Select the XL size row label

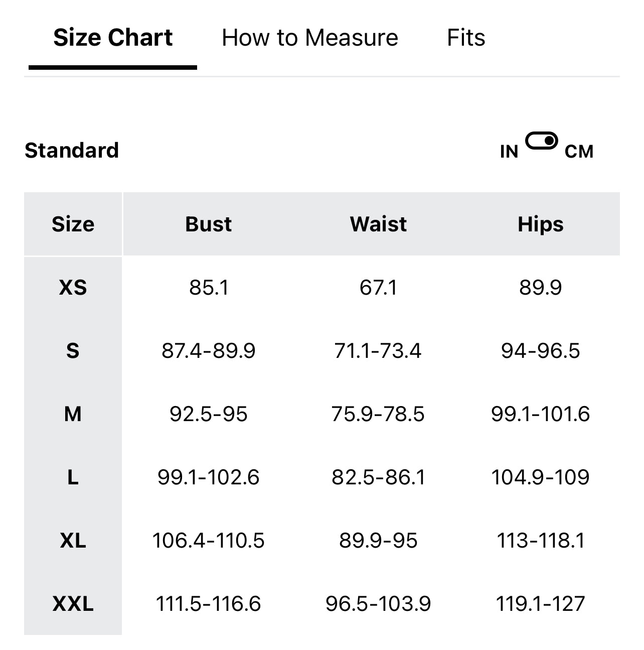pos(73,541)
